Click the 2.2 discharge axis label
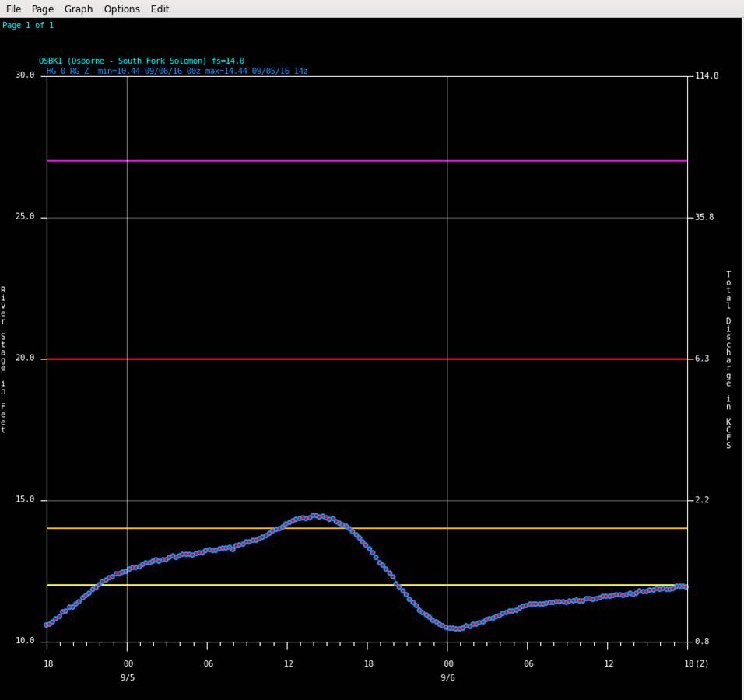 [x=702, y=500]
